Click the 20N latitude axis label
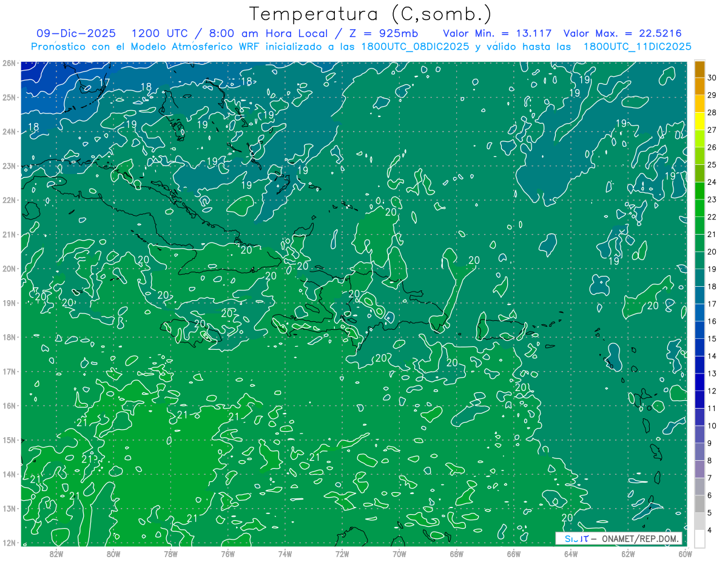The height and width of the screenshot is (562, 728). 9,269
